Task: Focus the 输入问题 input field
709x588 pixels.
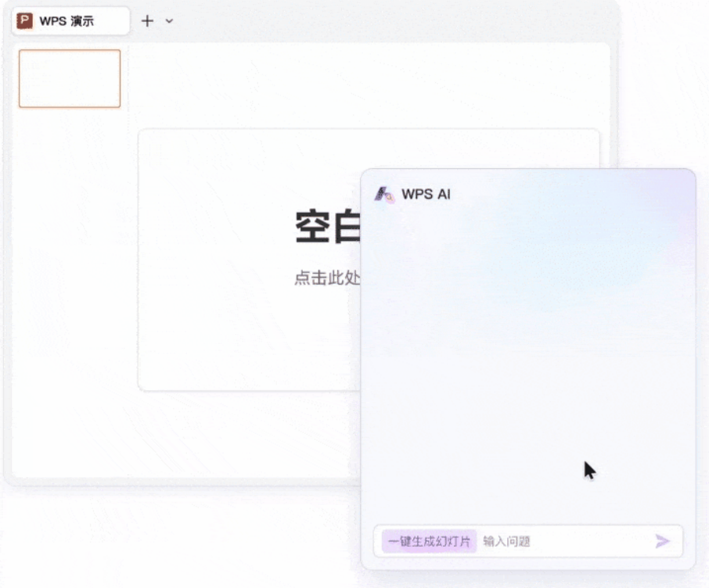Action: click(x=562, y=541)
